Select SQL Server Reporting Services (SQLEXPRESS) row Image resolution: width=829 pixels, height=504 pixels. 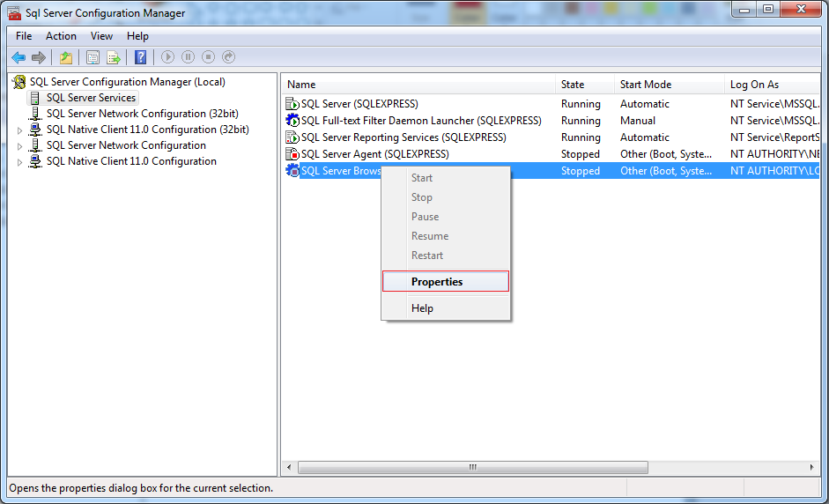(x=551, y=137)
